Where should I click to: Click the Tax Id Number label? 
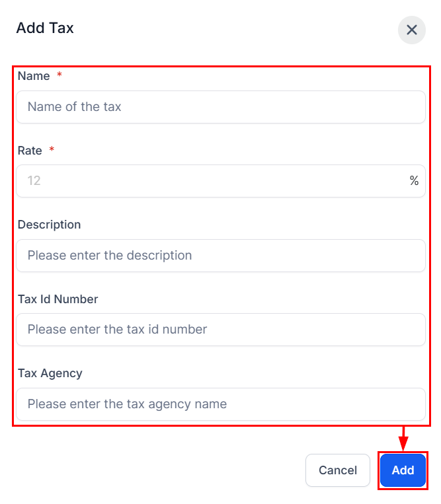tap(58, 299)
